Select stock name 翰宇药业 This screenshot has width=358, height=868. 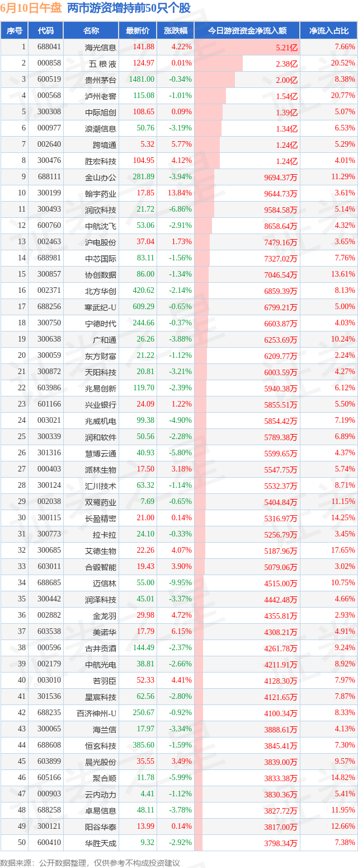coord(101,193)
